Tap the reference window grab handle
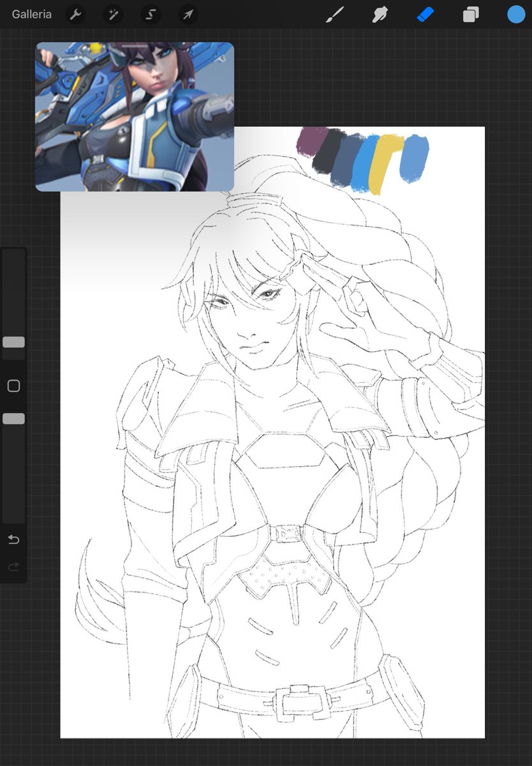The image size is (532, 766). click(x=135, y=45)
